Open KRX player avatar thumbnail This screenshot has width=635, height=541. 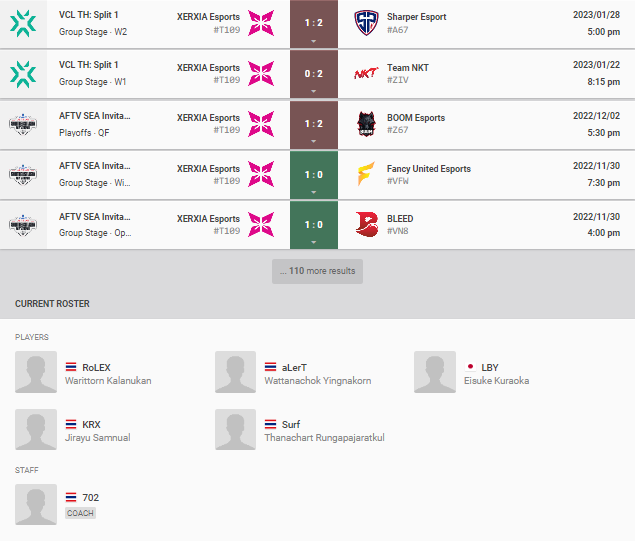[x=36, y=430]
